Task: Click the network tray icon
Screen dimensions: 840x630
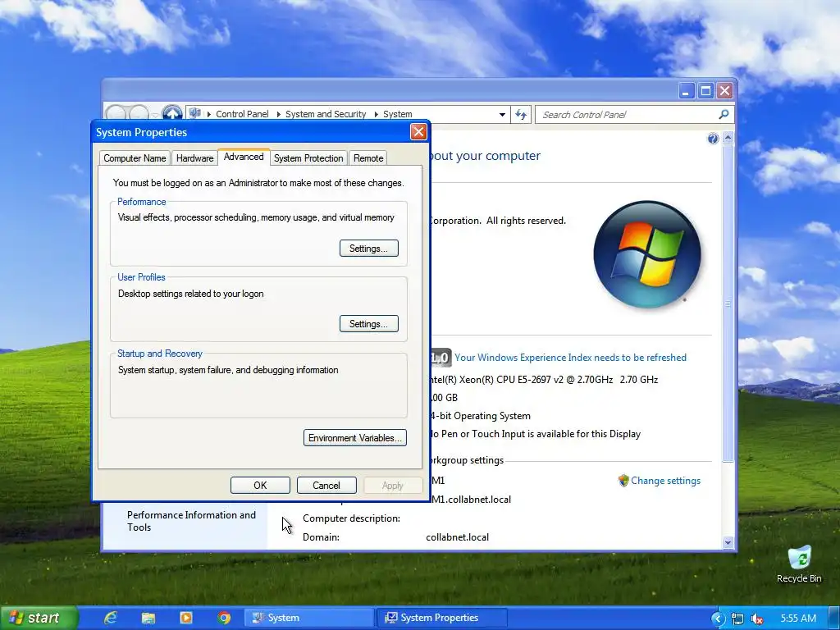Action: (x=737, y=619)
